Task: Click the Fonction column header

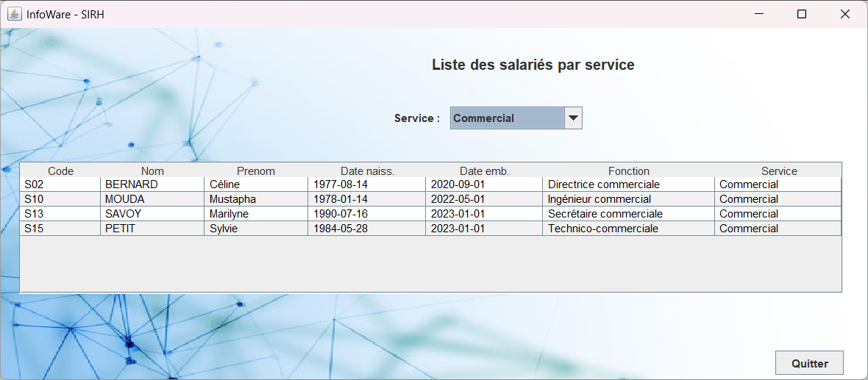Action: 629,171
